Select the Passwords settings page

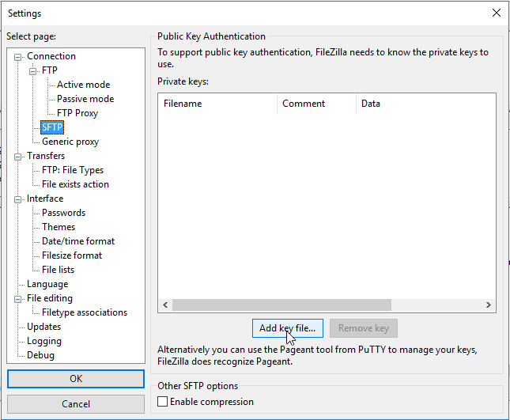63,213
